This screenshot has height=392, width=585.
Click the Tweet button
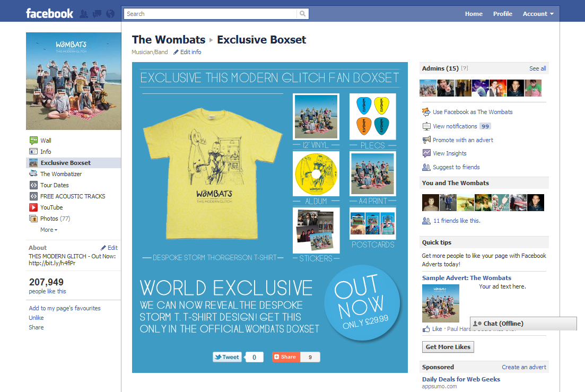coord(227,357)
